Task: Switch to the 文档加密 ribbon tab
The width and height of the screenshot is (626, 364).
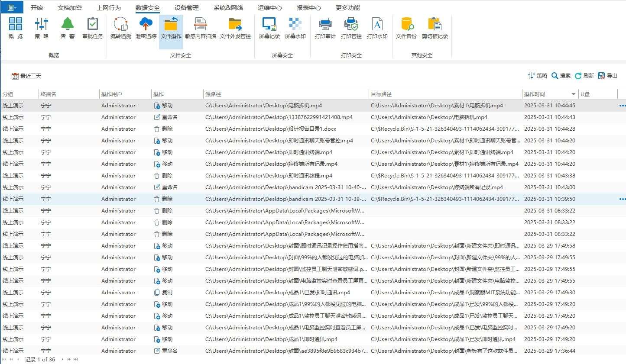Action: (x=68, y=7)
